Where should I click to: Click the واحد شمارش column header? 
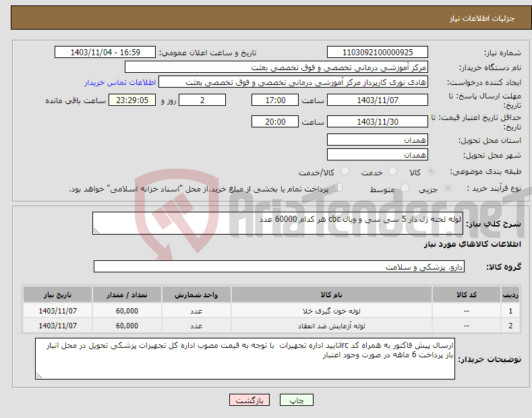[196, 295]
